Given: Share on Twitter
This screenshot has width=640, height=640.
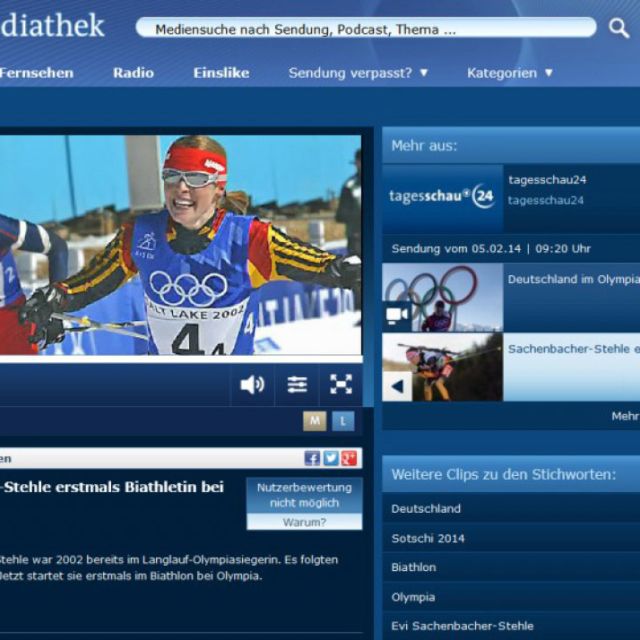Looking at the screenshot, I should (x=330, y=458).
